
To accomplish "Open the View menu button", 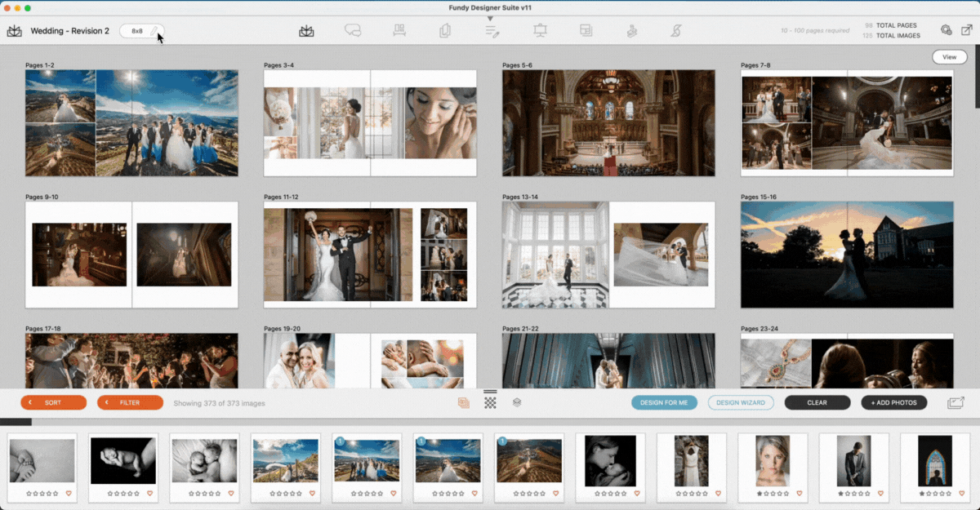I will [x=949, y=57].
